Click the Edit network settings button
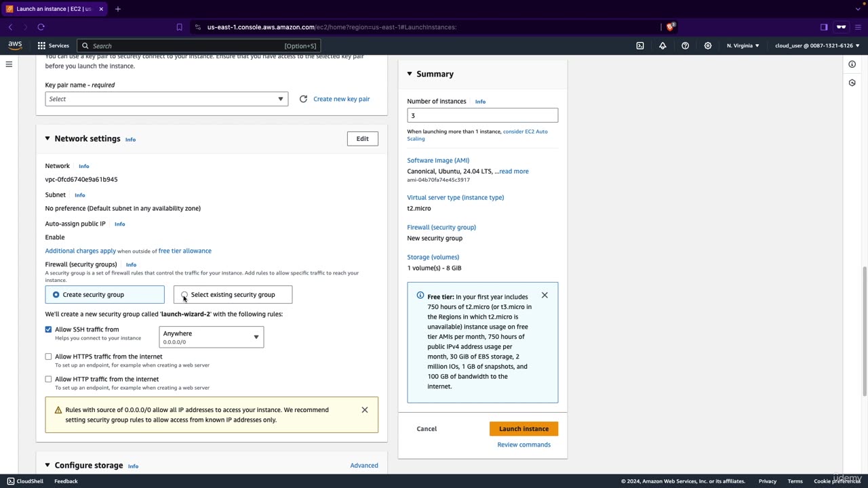This screenshot has height=488, width=868. 362,139
